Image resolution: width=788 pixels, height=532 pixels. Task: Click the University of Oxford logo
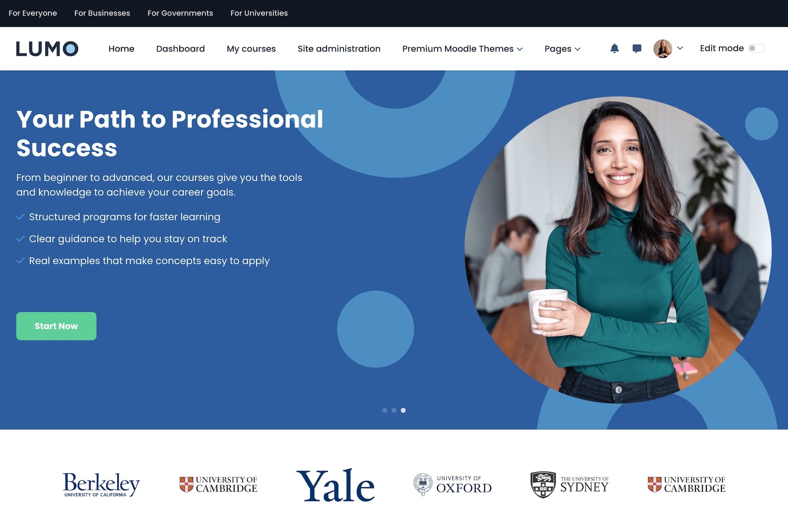(x=452, y=484)
